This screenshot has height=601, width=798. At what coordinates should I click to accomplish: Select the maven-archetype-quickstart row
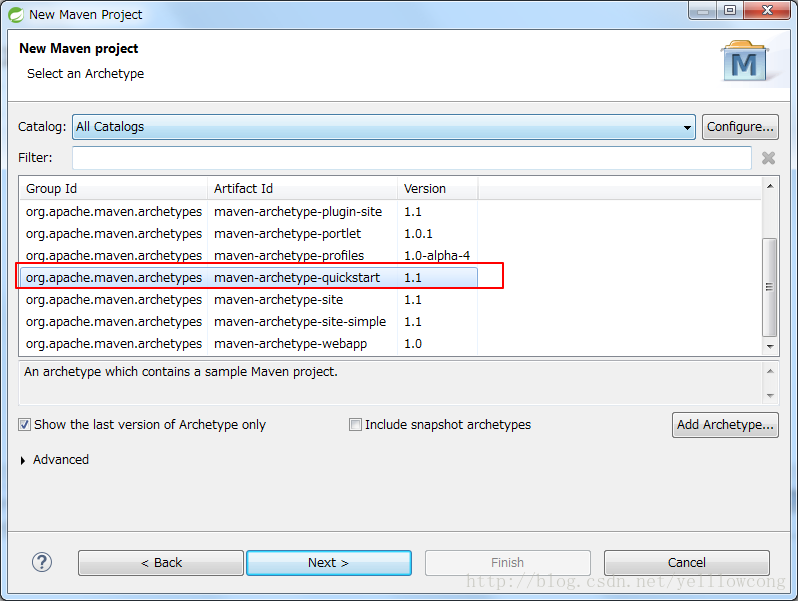249,278
